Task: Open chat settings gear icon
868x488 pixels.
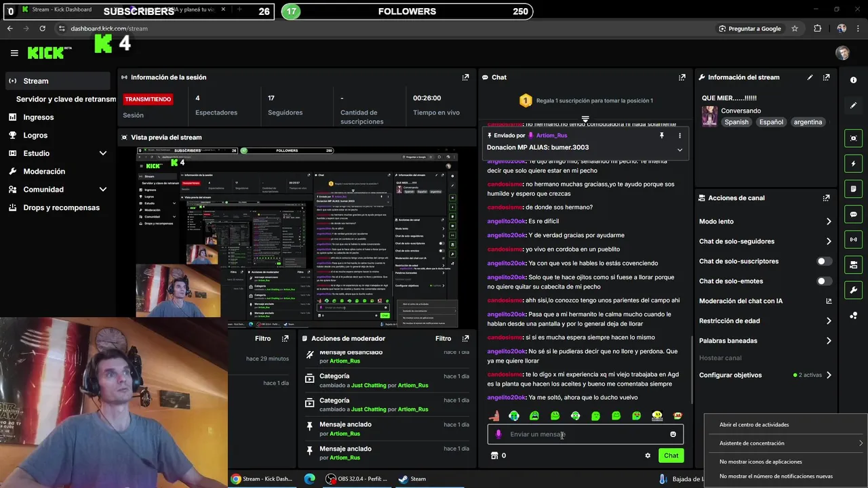Action: click(x=648, y=455)
